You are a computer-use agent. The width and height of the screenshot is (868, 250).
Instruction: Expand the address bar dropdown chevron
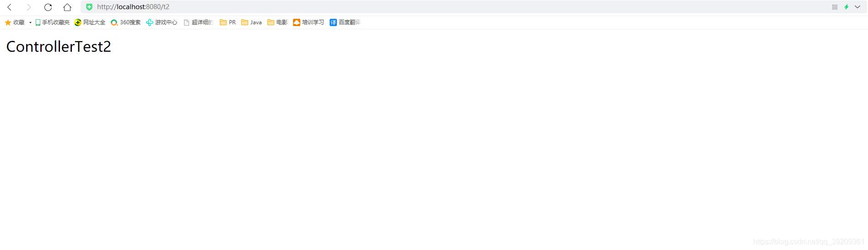coord(857,7)
